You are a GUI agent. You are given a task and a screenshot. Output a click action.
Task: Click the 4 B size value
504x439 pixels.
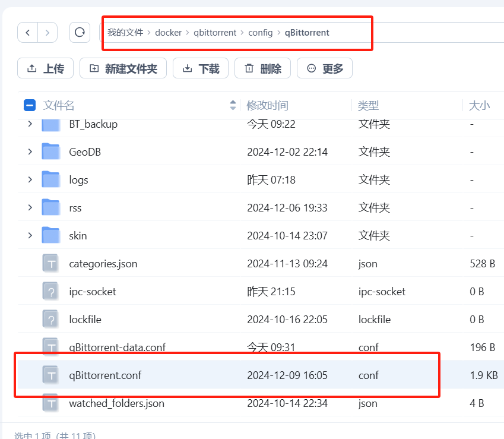[477, 403]
